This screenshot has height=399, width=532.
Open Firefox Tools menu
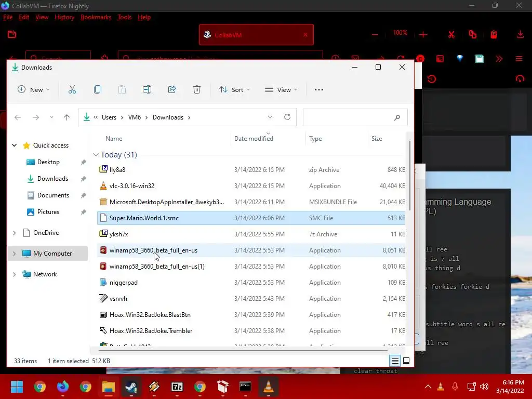[x=124, y=17]
